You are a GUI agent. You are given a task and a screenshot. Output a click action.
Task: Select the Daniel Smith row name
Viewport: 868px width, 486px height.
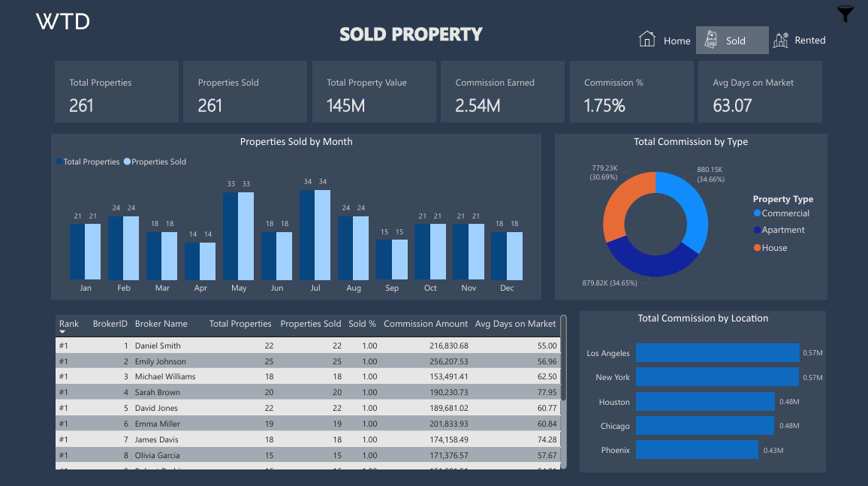point(158,346)
